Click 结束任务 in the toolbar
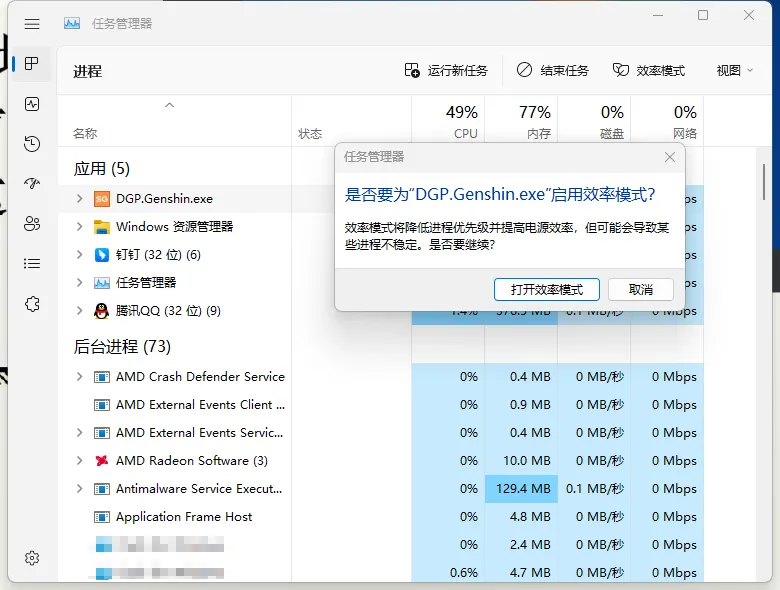The width and height of the screenshot is (780, 590). (x=553, y=71)
